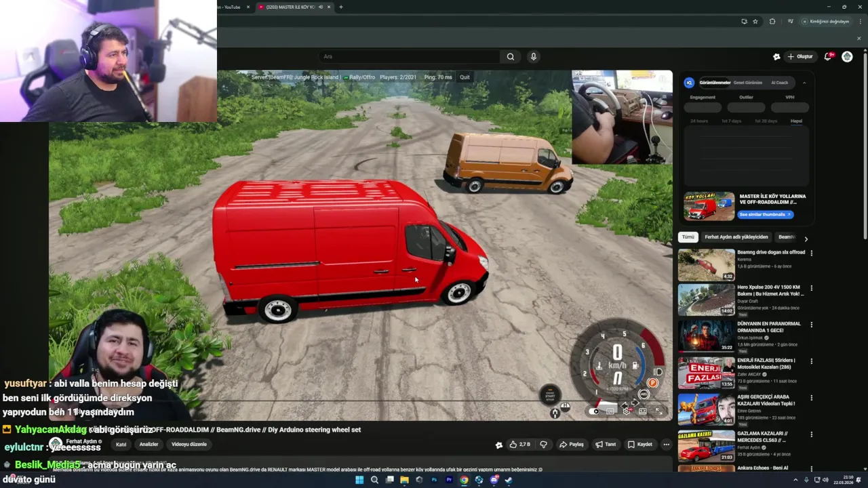Open a new Chrome tab
This screenshot has height=488, width=868.
pos(341,7)
